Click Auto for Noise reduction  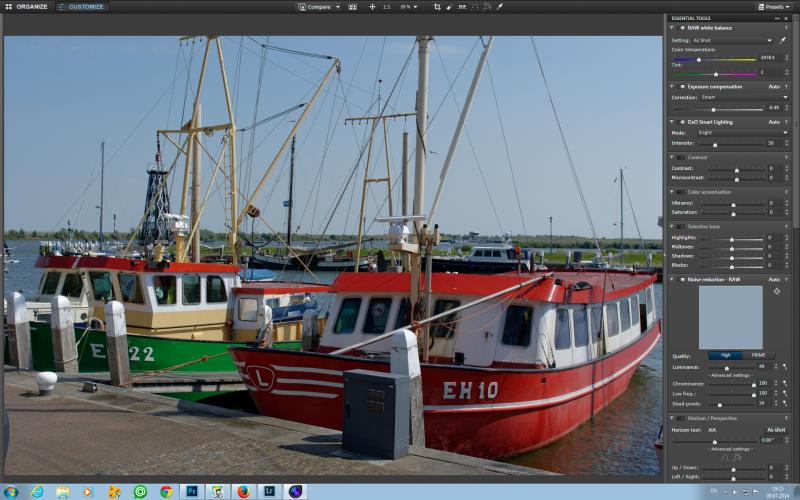774,280
